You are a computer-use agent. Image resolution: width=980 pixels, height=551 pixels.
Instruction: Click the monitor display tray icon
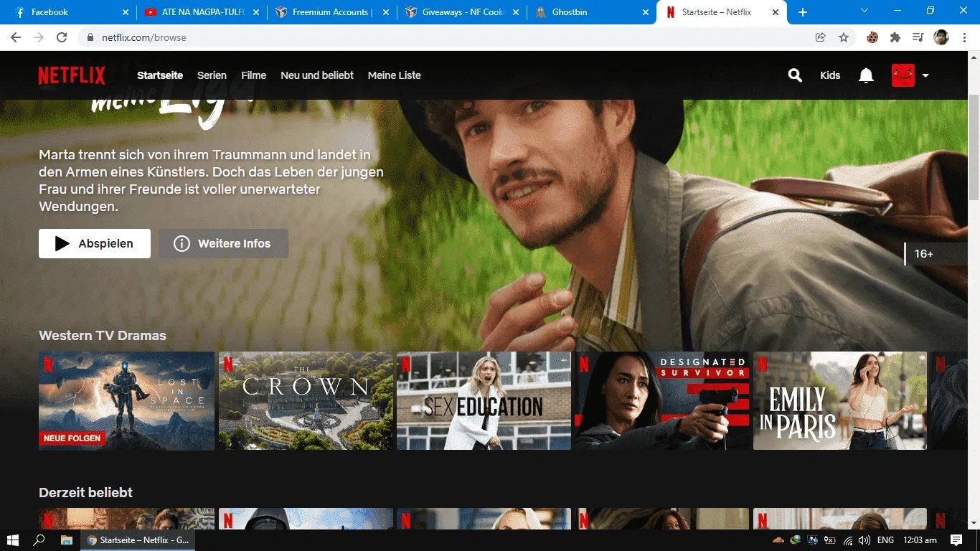(x=813, y=540)
